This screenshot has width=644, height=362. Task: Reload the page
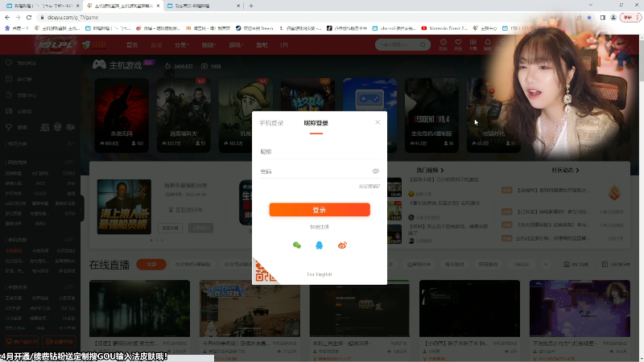29,17
